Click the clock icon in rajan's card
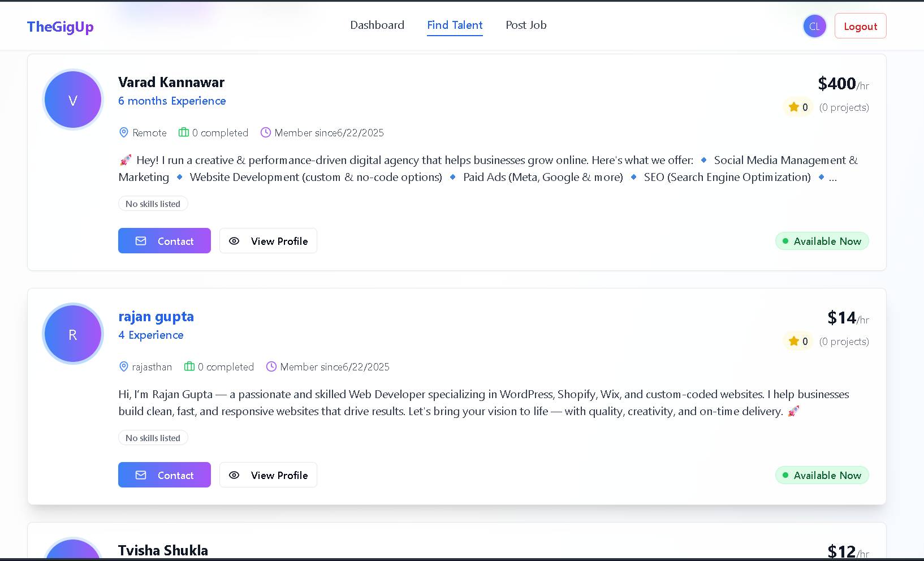 271,366
